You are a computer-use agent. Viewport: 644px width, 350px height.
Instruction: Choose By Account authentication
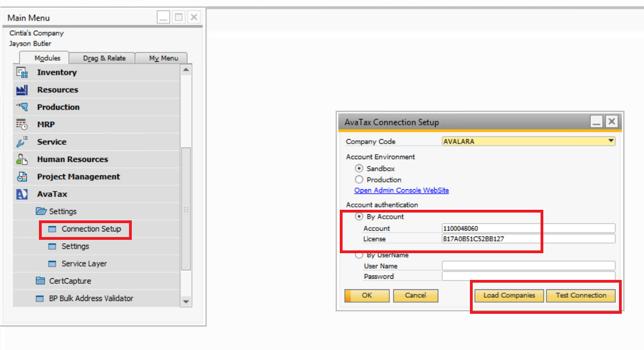[359, 216]
